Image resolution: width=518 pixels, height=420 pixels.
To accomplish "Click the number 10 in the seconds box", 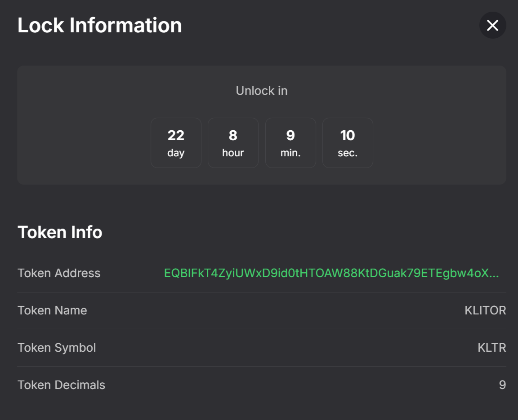I will pos(348,135).
